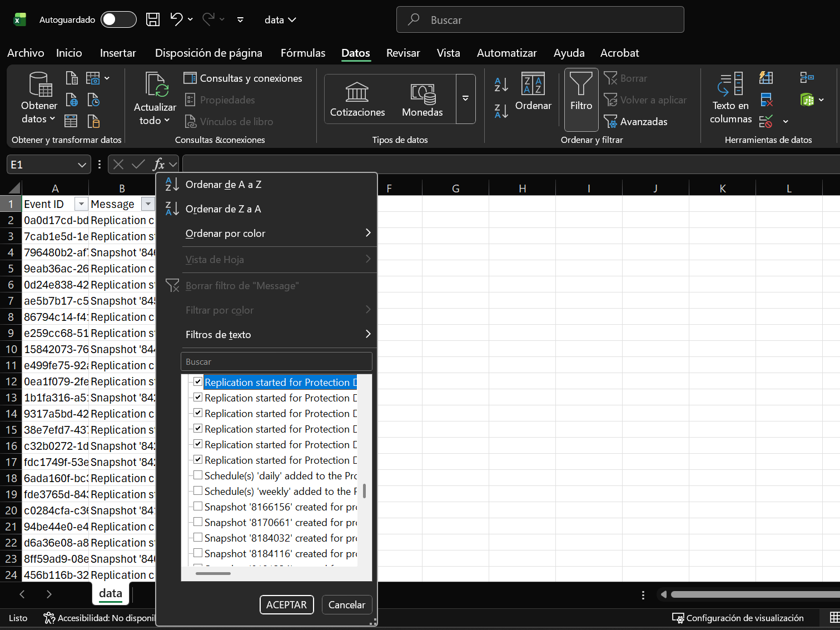Select Ordenar de A a Z
Image resolution: width=840 pixels, height=630 pixels.
223,185
